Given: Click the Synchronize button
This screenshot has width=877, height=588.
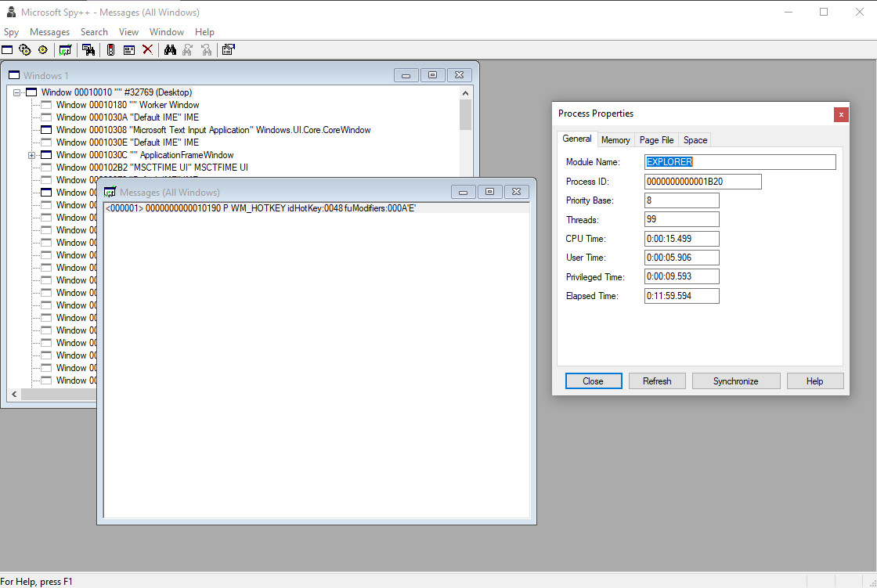Looking at the screenshot, I should [x=736, y=381].
